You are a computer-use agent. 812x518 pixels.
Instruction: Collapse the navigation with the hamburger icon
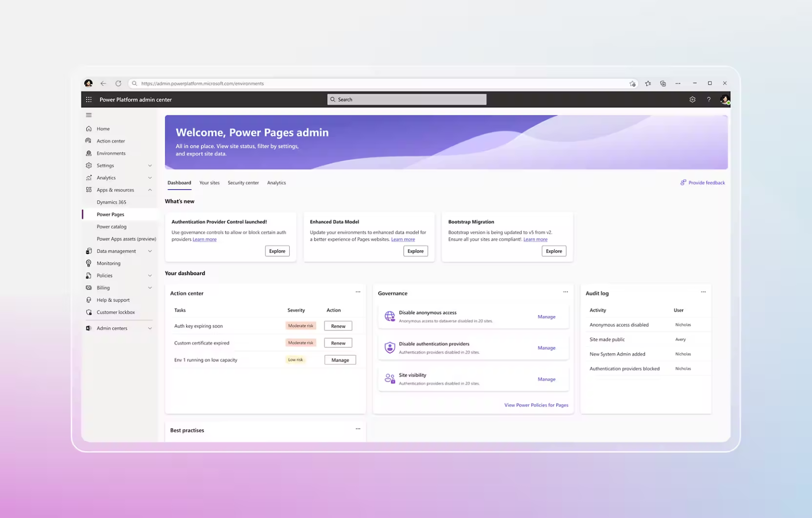tap(89, 115)
